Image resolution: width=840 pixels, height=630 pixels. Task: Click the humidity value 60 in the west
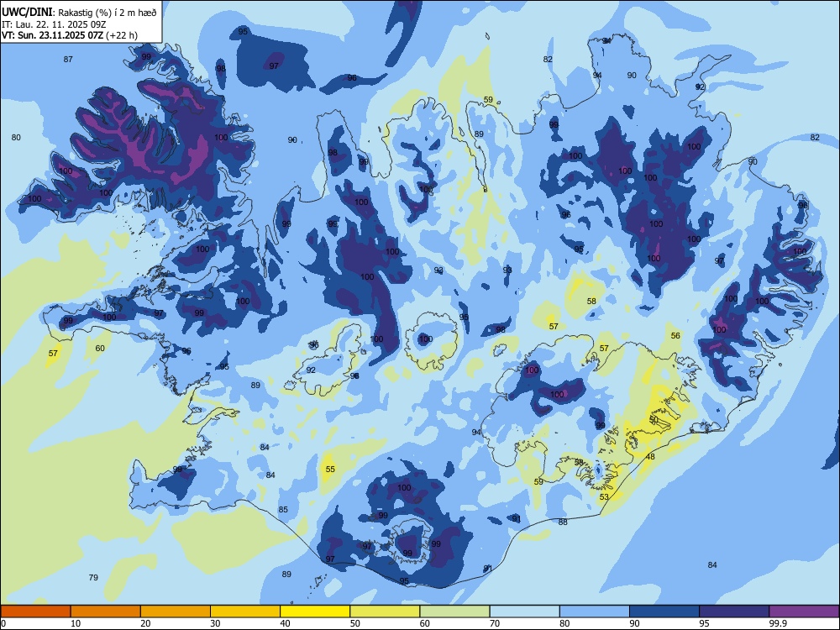[x=100, y=349]
